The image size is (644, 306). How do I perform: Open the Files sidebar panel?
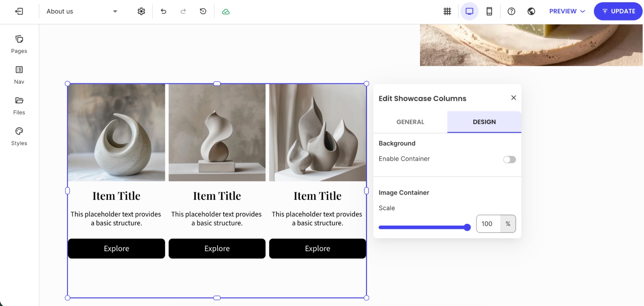click(x=19, y=106)
